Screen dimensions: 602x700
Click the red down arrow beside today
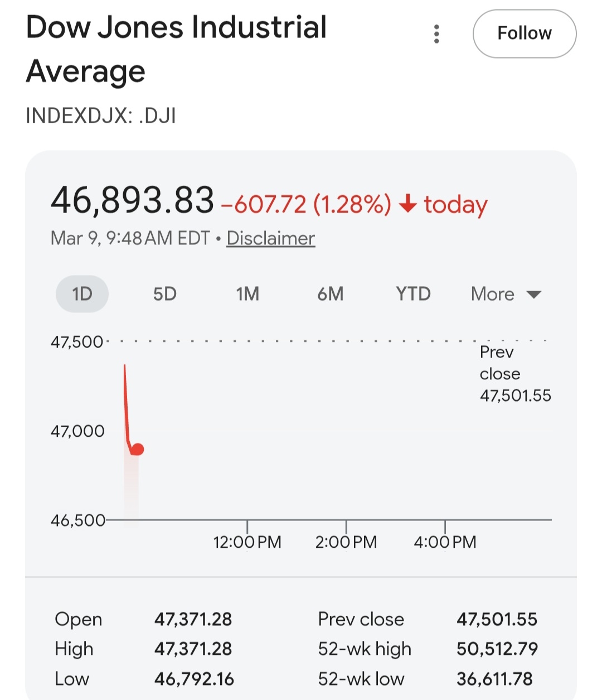coord(408,204)
